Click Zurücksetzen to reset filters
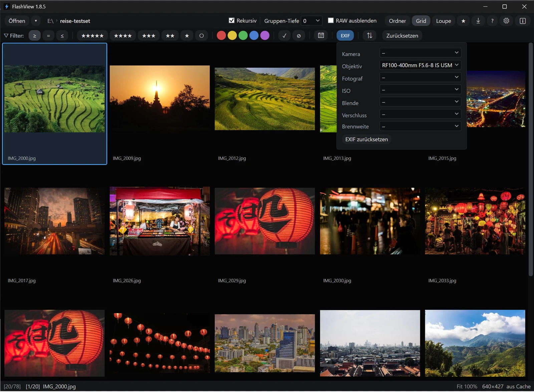The image size is (534, 392). click(402, 36)
